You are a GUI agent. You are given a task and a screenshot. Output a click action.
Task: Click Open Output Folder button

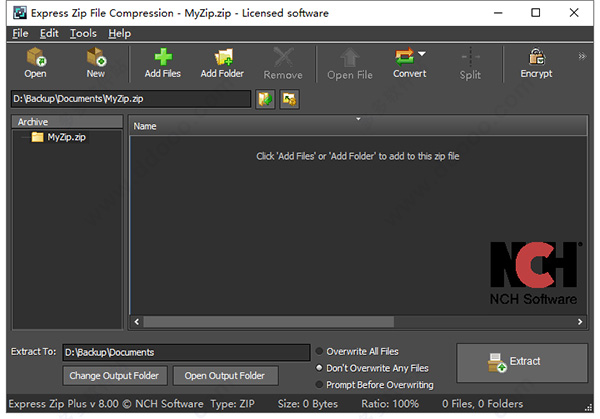tap(225, 375)
